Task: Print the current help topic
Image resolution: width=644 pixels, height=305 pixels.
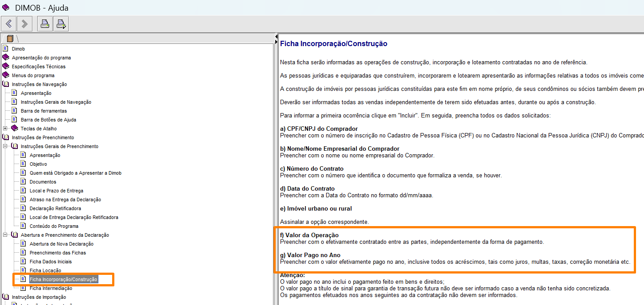Action: click(x=45, y=23)
